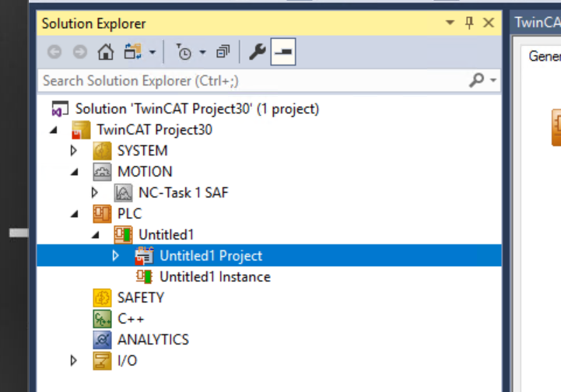This screenshot has width=561, height=392.
Task: Click the magnifier search icon
Action: coord(477,80)
